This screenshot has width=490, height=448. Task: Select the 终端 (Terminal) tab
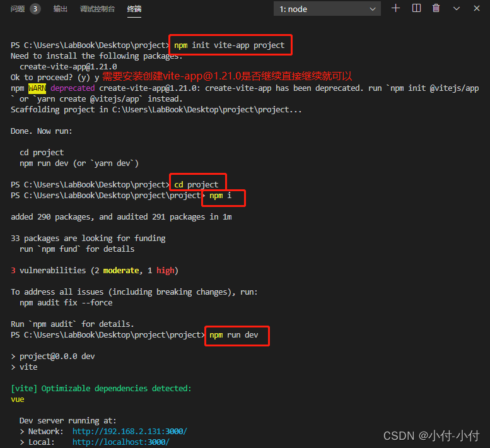(134, 9)
